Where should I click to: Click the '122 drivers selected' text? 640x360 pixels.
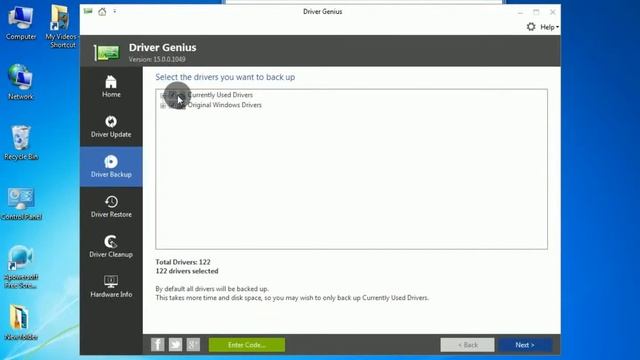click(187, 271)
